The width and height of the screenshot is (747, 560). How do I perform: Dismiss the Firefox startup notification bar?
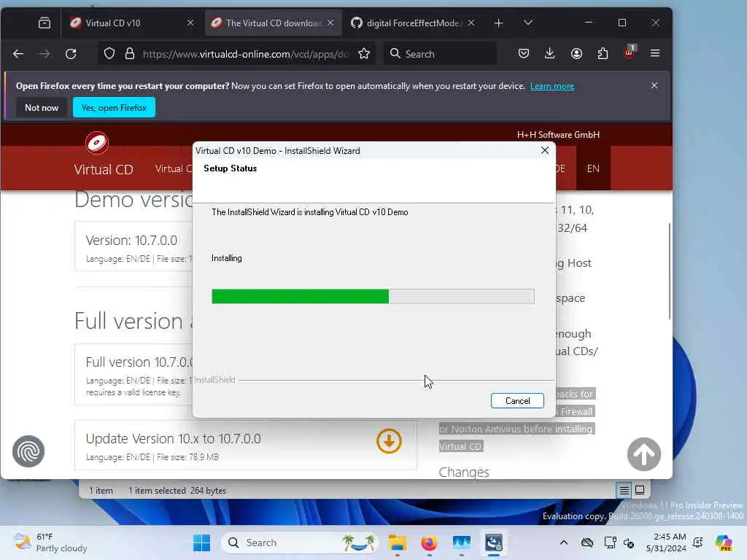(x=654, y=85)
